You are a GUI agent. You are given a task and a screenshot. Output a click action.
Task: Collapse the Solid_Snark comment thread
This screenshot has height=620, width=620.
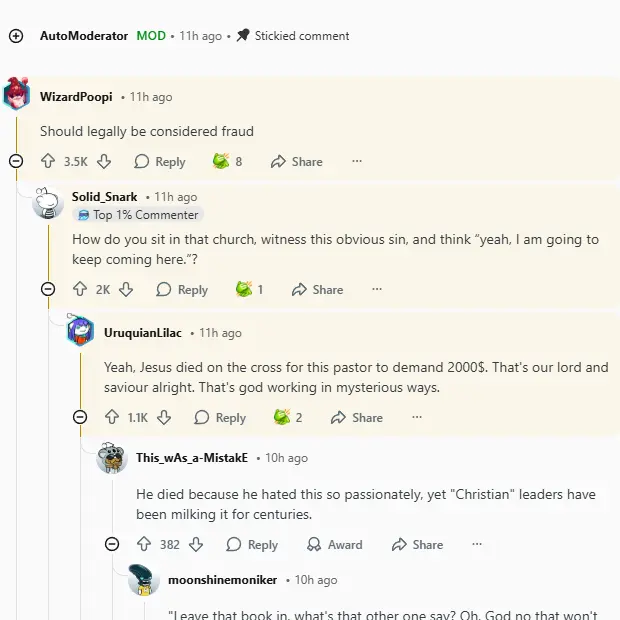tap(48, 289)
